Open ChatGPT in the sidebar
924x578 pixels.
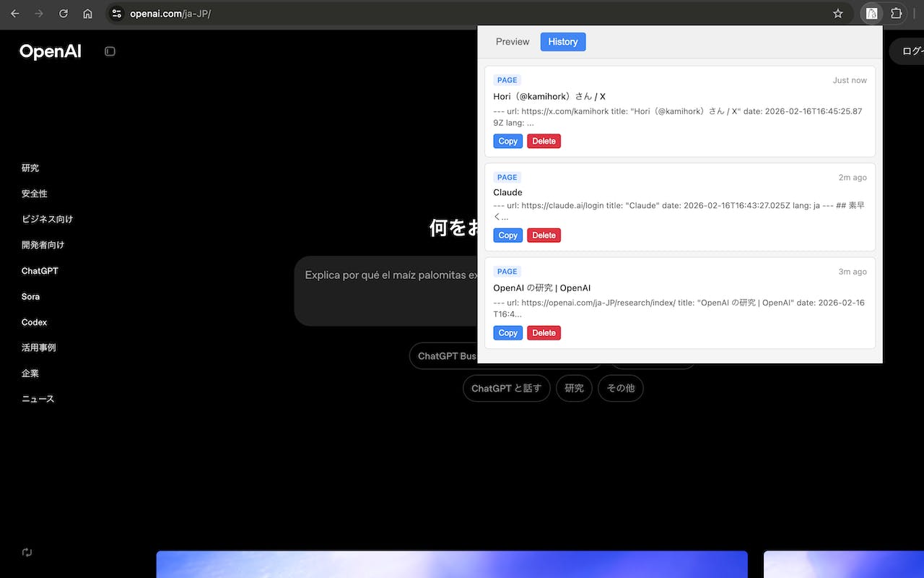[x=40, y=271]
